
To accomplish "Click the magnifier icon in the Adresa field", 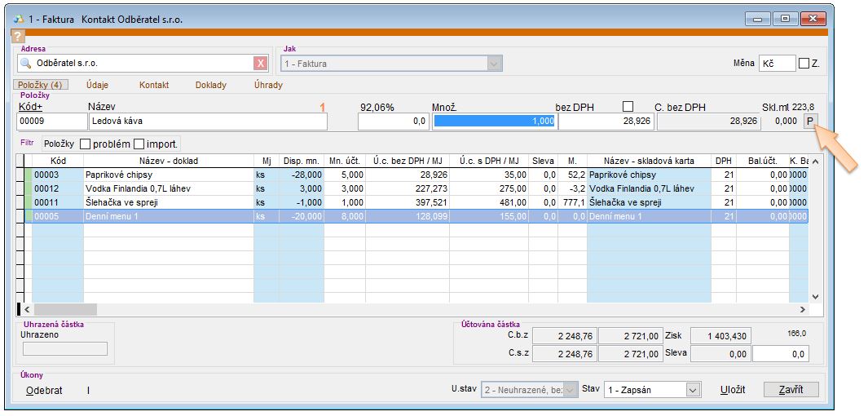I will [x=25, y=64].
